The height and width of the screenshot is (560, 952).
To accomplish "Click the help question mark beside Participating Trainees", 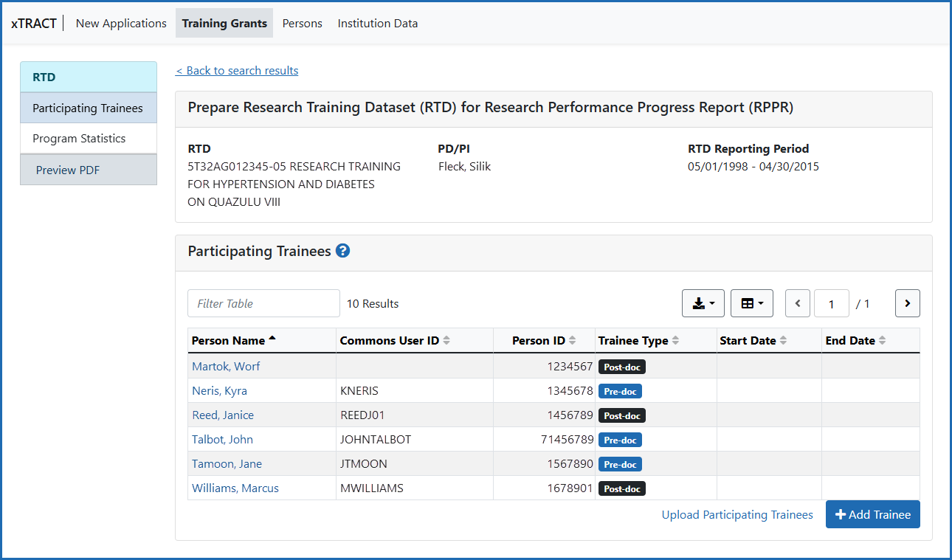I will click(x=342, y=251).
